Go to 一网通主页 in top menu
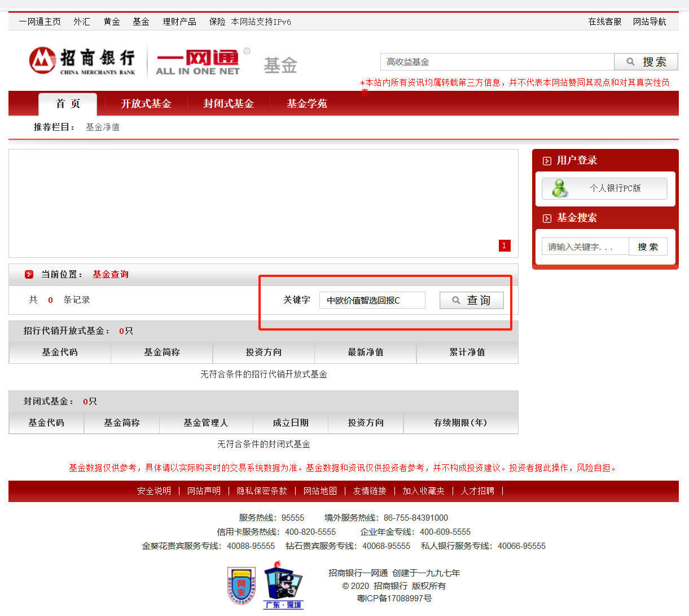689x616 pixels. click(x=40, y=21)
